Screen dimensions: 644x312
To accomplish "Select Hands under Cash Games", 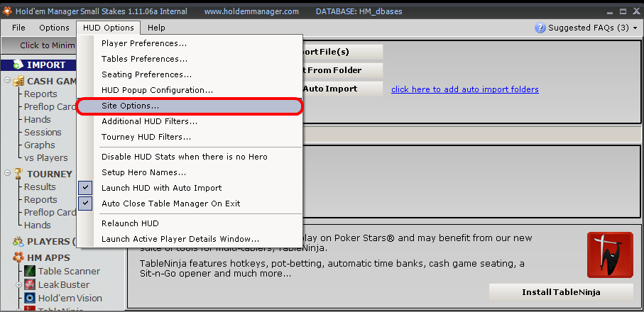I will pyautogui.click(x=38, y=119).
